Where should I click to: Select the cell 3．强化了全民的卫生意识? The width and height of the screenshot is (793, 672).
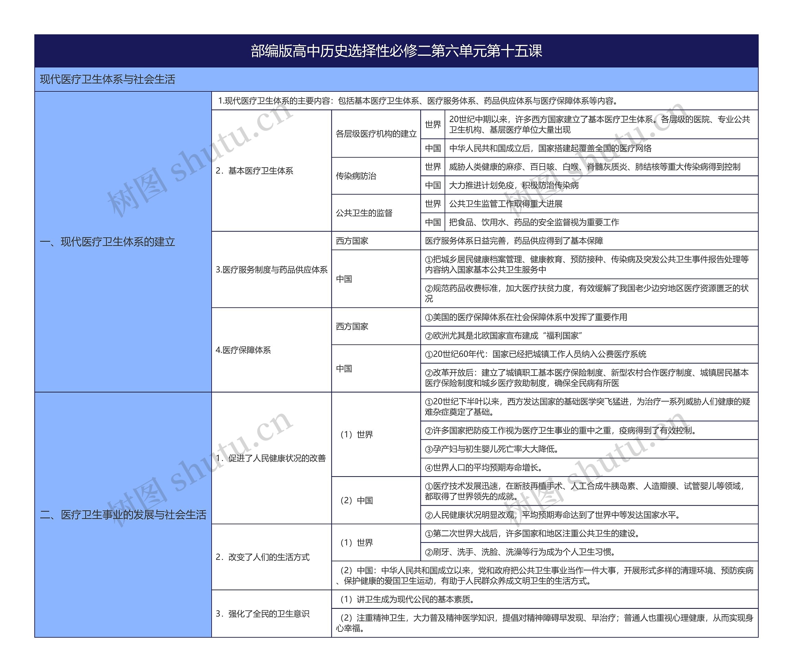[x=272, y=614]
